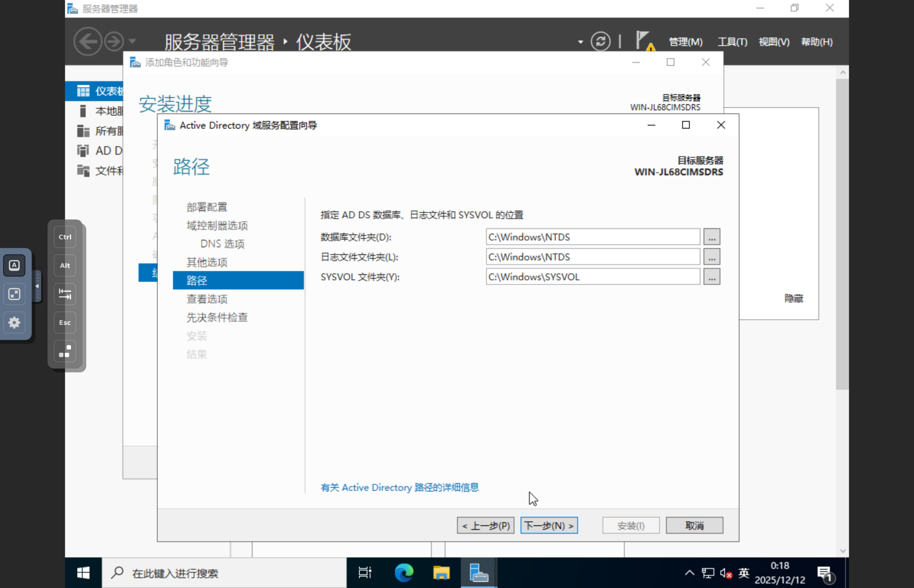Expand hidden system tray icons chevron

point(689,573)
